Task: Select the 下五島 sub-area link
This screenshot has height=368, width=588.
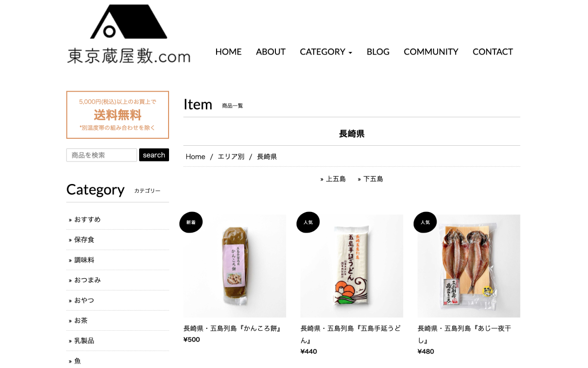Action: click(x=373, y=179)
